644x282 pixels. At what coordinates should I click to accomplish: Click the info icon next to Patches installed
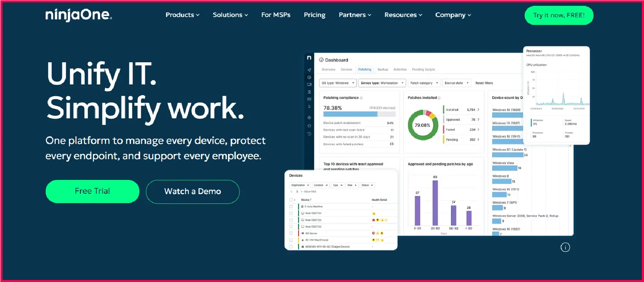439,98
